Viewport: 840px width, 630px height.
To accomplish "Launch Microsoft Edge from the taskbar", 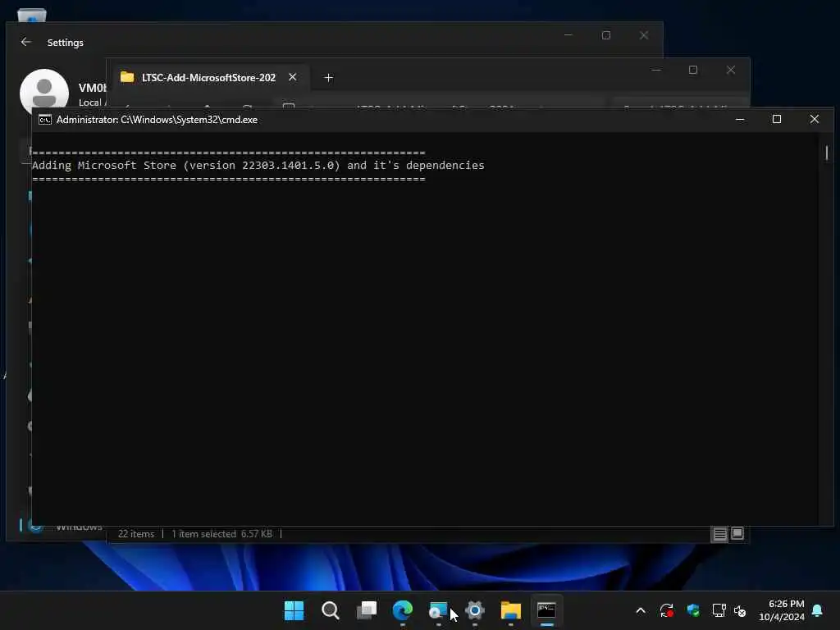I will click(402, 610).
